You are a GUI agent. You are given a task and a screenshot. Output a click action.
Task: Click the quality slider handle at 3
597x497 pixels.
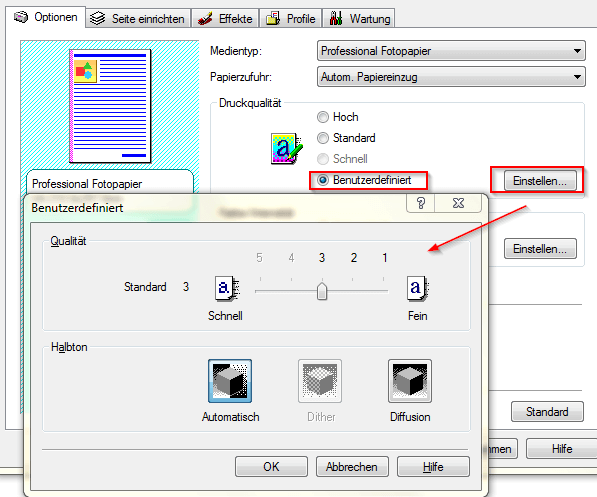tap(322, 291)
